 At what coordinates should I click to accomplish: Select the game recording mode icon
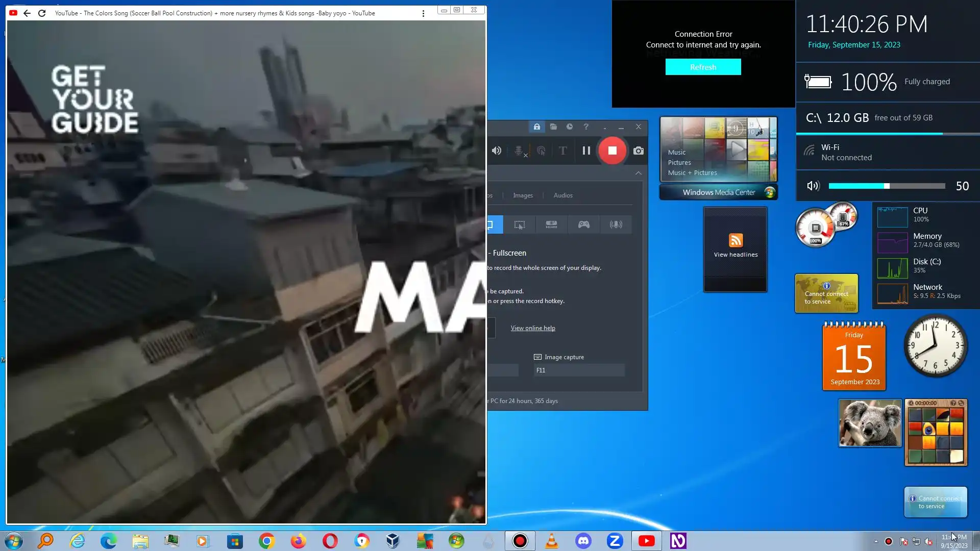(583, 224)
